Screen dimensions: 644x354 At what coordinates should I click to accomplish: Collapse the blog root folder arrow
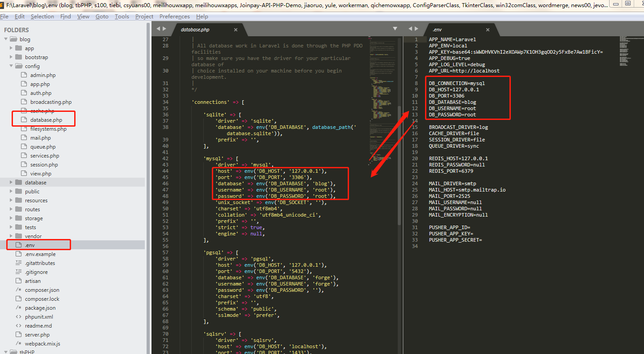(6, 39)
